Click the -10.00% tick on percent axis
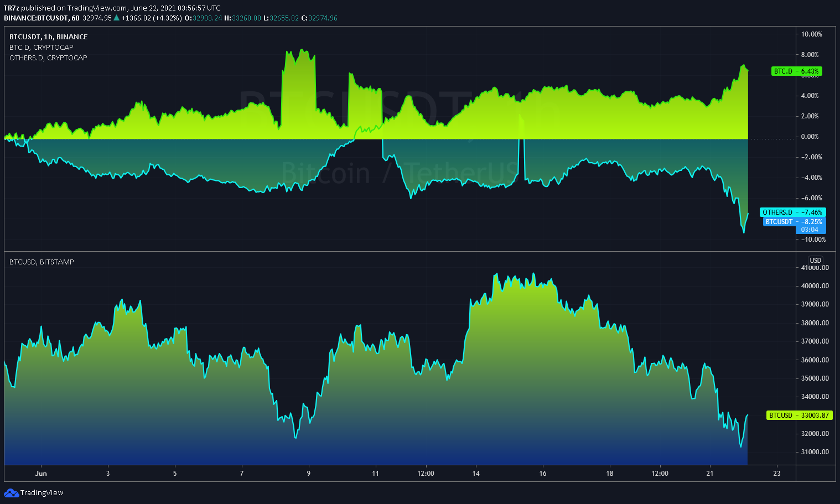 coord(813,240)
